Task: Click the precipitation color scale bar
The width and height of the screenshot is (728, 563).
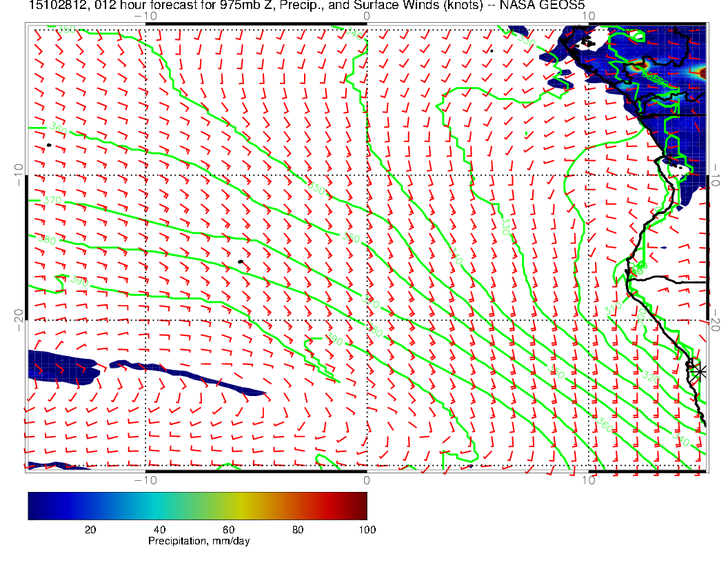Action: coord(197,506)
